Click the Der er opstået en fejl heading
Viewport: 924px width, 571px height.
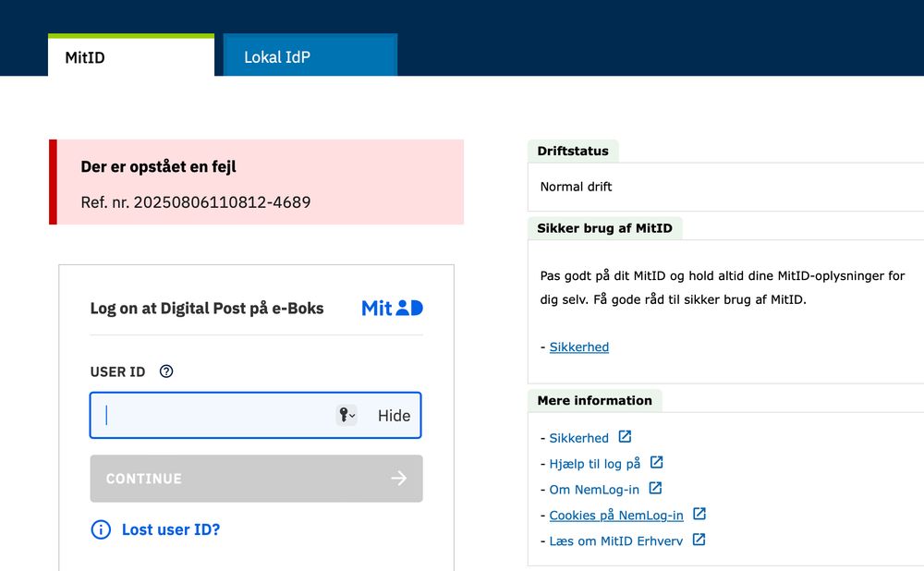[159, 166]
